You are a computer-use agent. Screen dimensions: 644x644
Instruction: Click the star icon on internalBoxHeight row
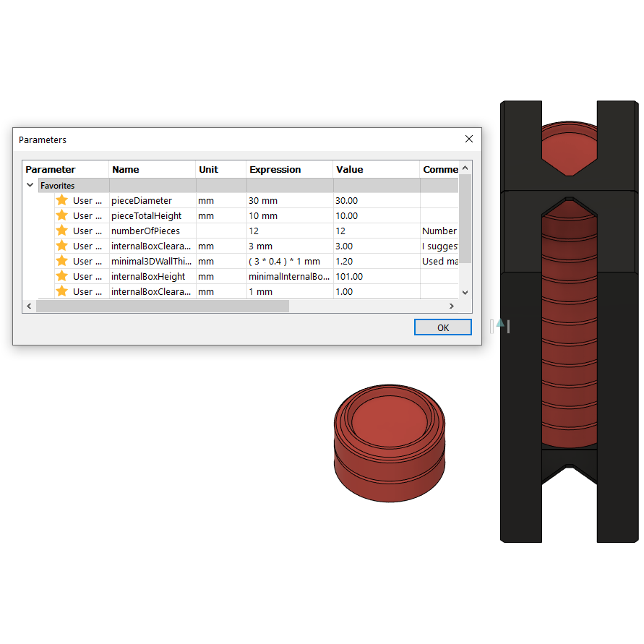(x=61, y=276)
